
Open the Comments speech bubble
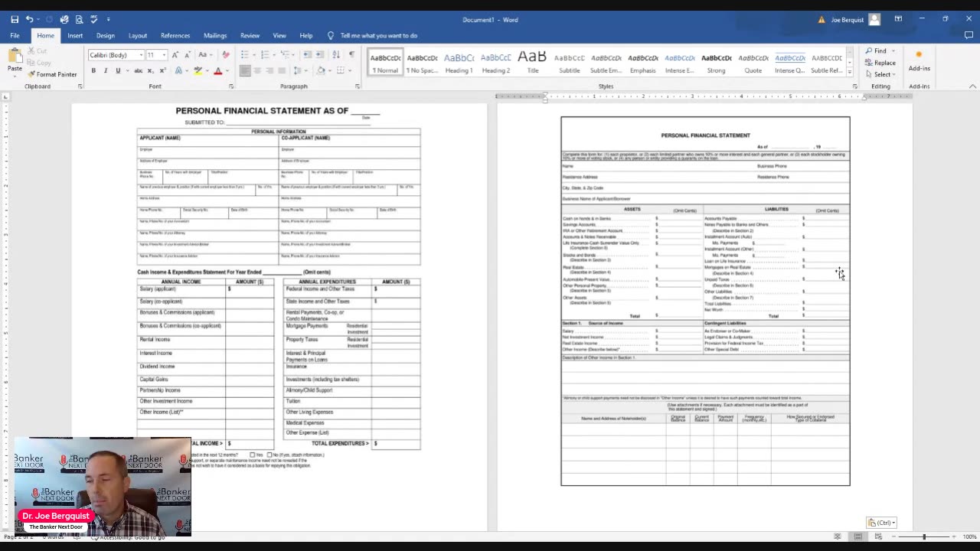tap(969, 35)
